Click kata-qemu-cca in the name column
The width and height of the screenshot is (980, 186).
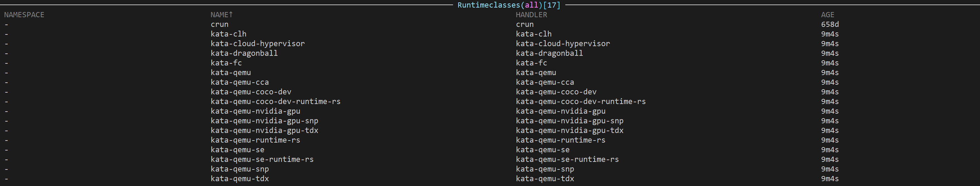coord(240,82)
